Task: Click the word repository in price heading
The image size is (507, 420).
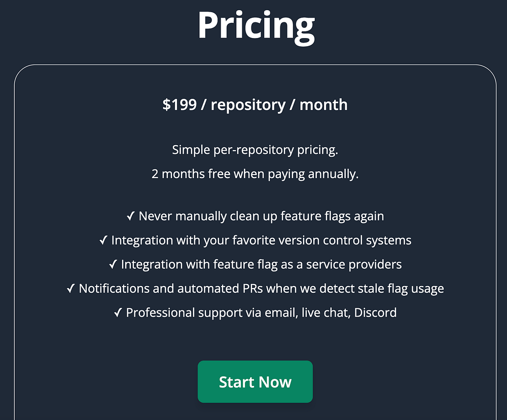Action: 248,105
